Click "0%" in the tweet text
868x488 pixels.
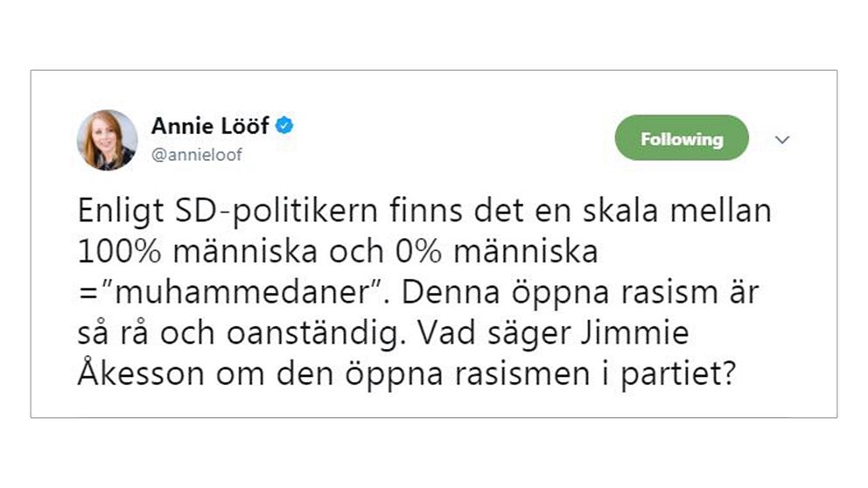click(x=418, y=252)
